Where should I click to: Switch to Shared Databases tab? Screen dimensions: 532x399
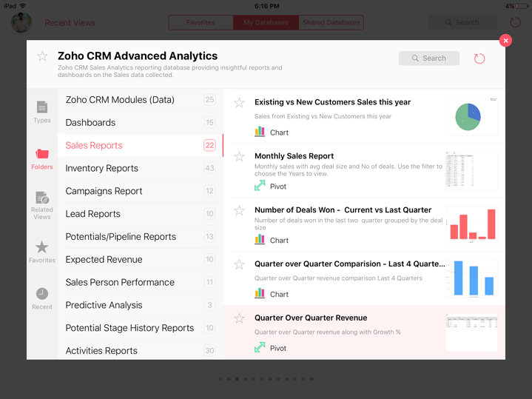[331, 22]
